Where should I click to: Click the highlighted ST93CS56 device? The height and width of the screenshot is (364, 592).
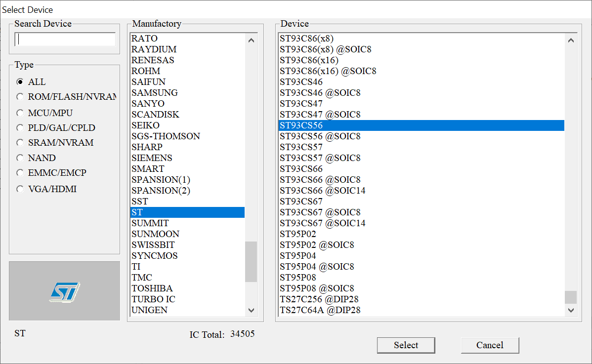[x=422, y=125]
